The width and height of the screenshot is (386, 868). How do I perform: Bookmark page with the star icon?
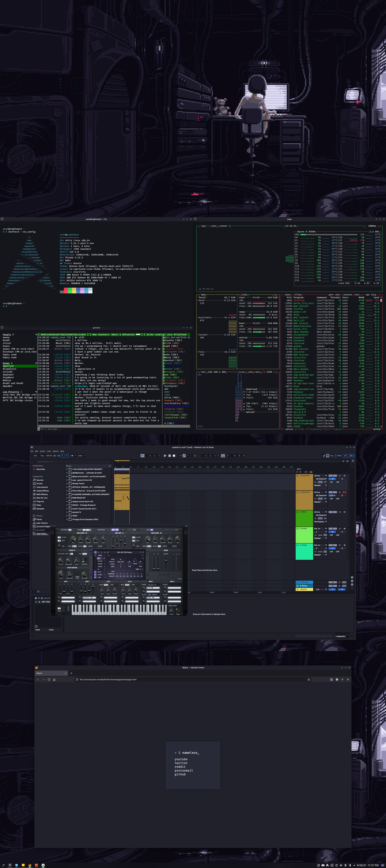pyautogui.click(x=309, y=679)
